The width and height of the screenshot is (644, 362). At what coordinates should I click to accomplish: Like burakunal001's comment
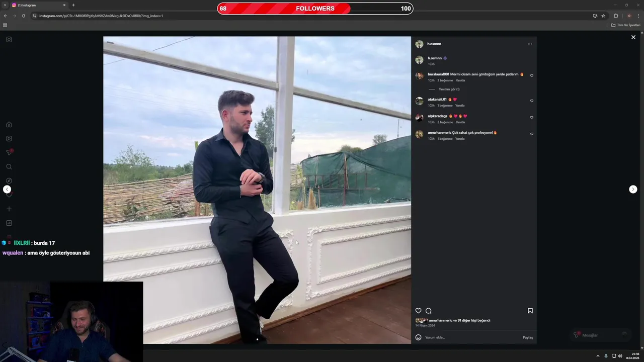531,75
